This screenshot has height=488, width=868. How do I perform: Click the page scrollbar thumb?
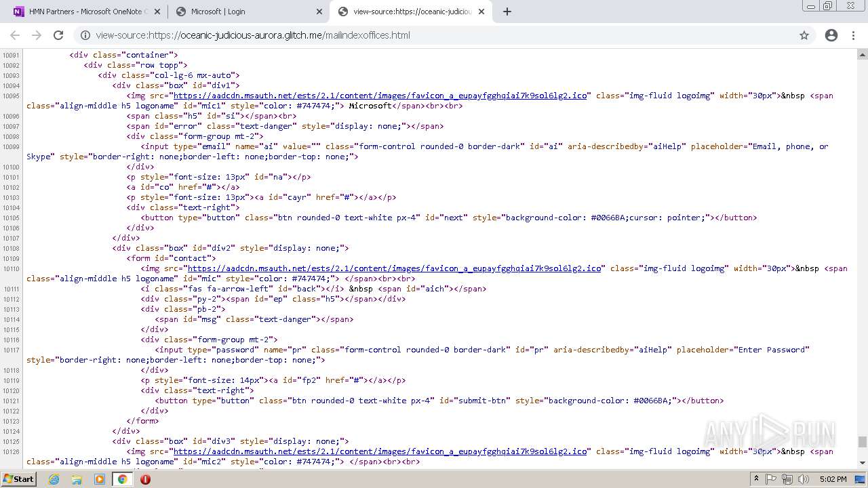863,442
